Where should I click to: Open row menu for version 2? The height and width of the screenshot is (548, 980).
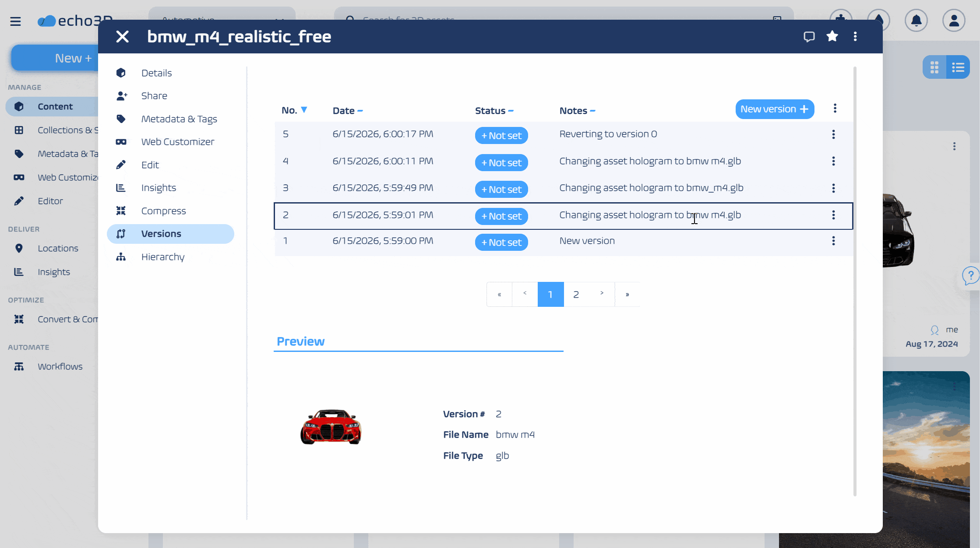pos(833,215)
